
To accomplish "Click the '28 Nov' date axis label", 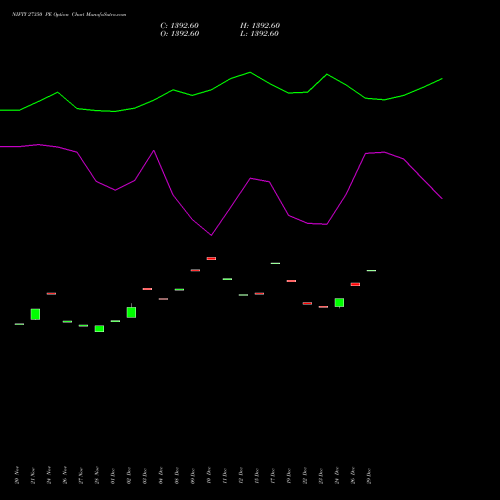I will coord(97,475).
